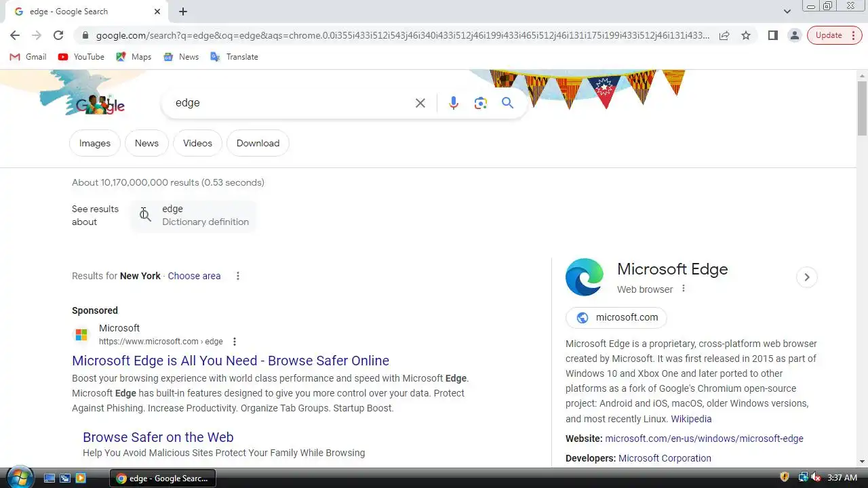868x488 pixels.
Task: Open the microsoft.com/en-us/windows/microsoft-edge website link
Action: [x=704, y=439]
